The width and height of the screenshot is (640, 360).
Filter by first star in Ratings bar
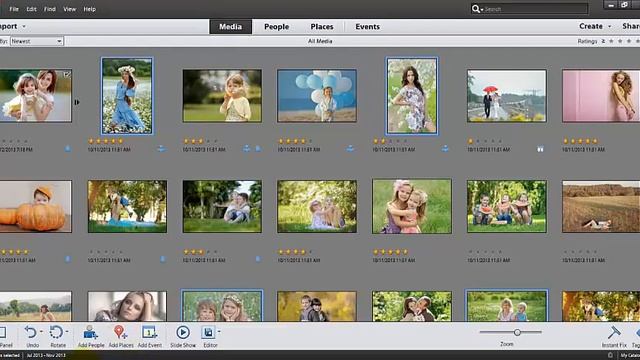tap(611, 41)
